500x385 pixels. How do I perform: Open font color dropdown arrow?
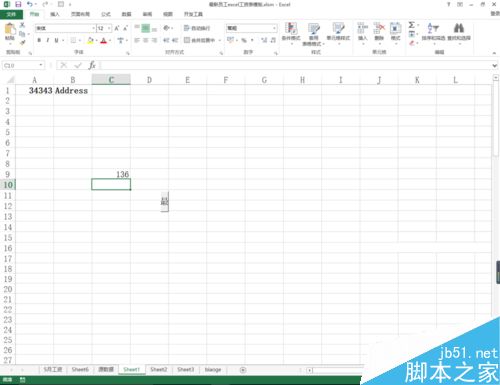click(x=110, y=40)
